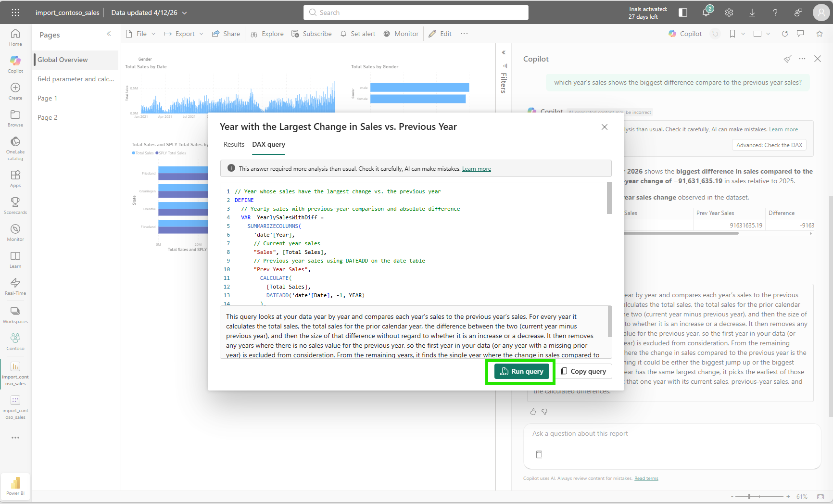Click the zoom slider handle
This screenshot has height=504, width=833.
tap(749, 496)
